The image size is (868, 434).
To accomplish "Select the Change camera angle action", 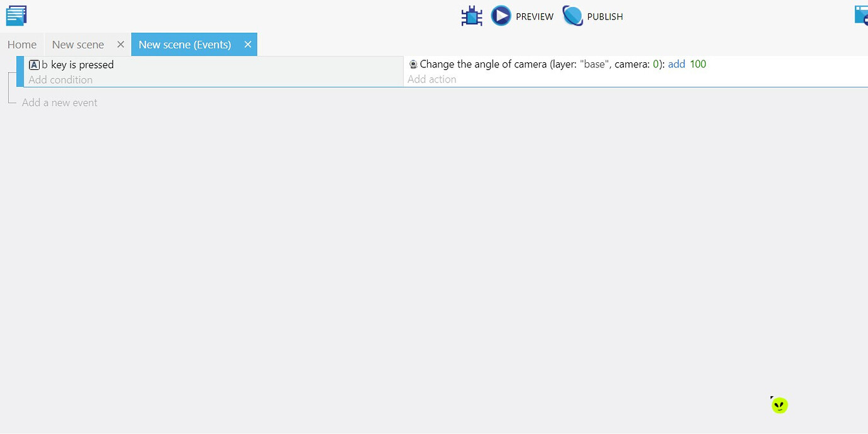I will point(557,64).
